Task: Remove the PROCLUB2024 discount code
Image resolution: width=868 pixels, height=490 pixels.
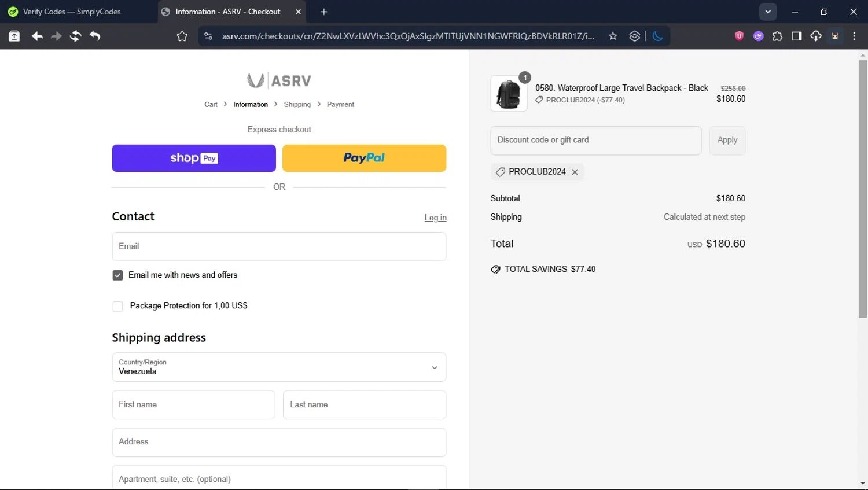Action: tap(575, 172)
